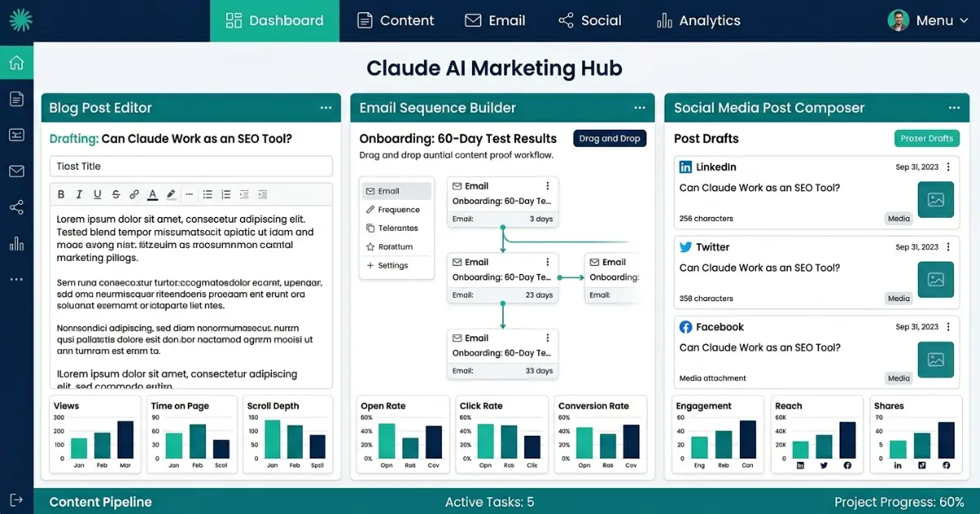Apply underline formatting in the editor toolbar
The image size is (980, 514).
pyautogui.click(x=97, y=193)
